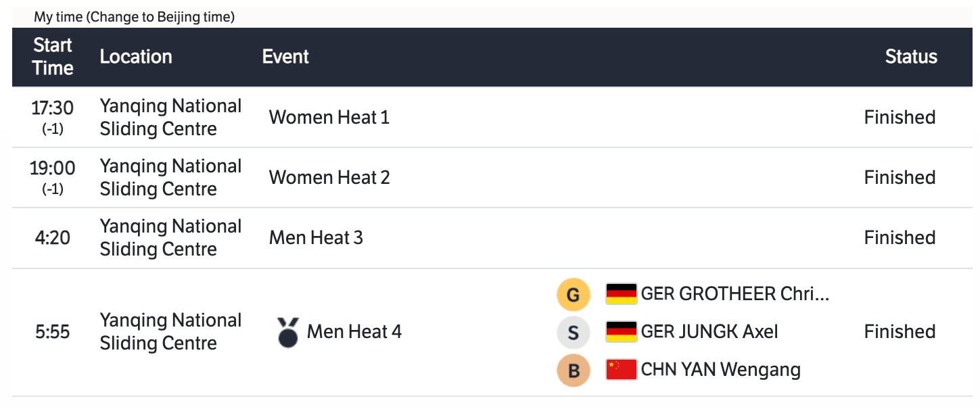Screen dimensions: 980x407
Task: Open the Men Heat 3 event
Action: (x=316, y=238)
